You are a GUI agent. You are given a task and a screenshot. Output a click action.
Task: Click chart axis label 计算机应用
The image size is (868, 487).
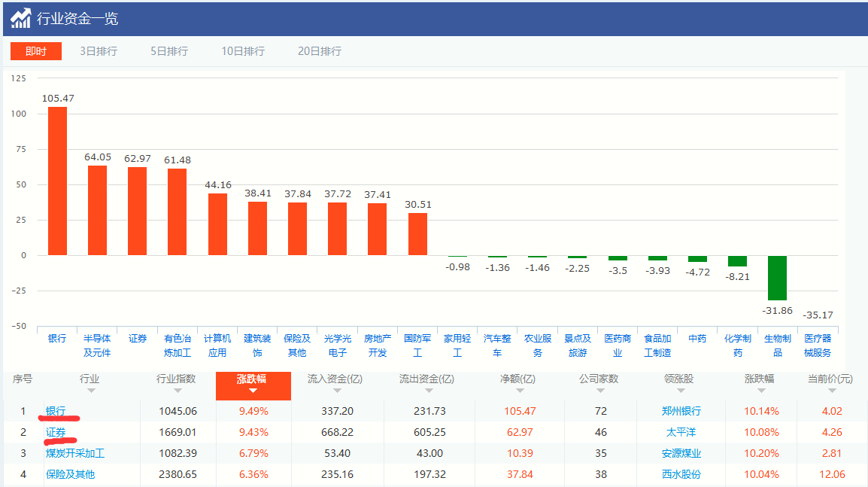217,345
